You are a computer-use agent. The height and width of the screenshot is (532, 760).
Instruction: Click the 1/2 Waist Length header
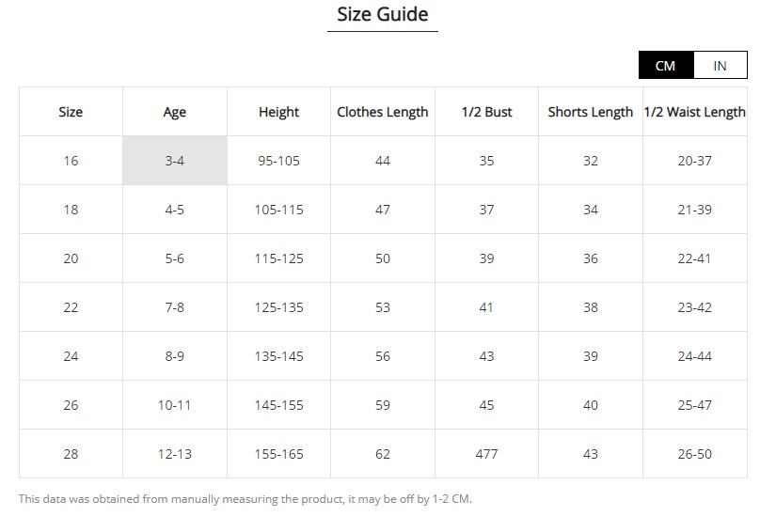(x=695, y=112)
